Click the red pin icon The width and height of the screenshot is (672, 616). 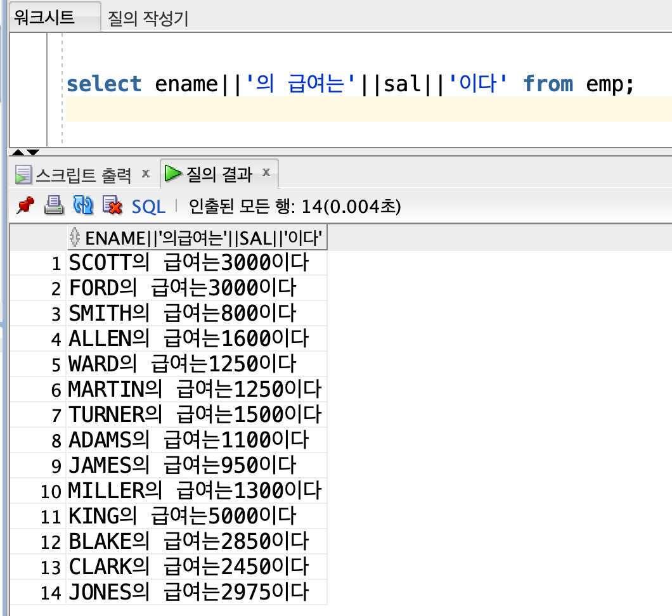[x=25, y=205]
